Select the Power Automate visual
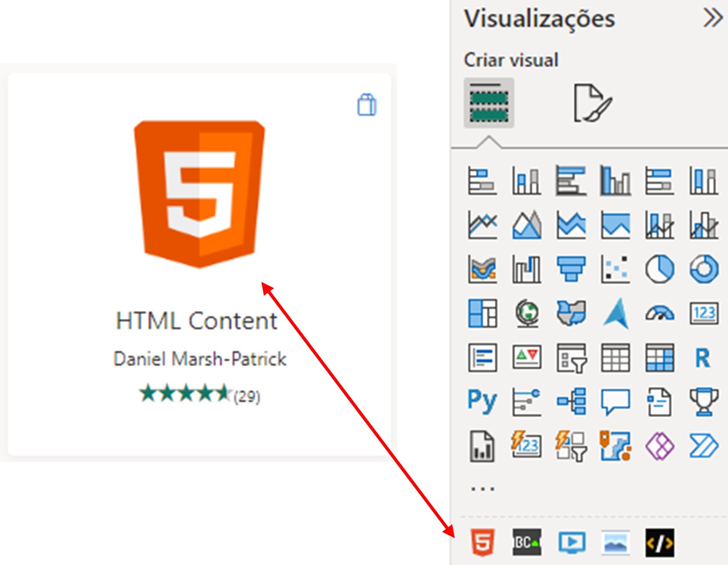The width and height of the screenshot is (728, 565). click(704, 446)
